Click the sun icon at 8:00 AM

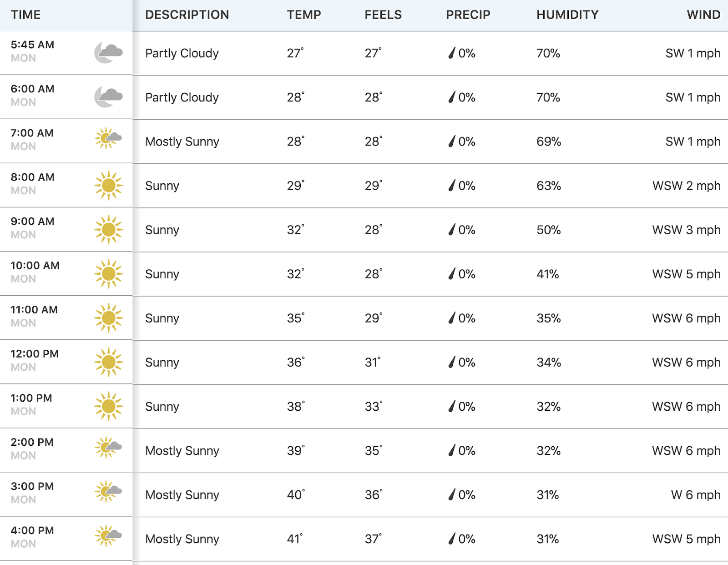click(x=108, y=185)
